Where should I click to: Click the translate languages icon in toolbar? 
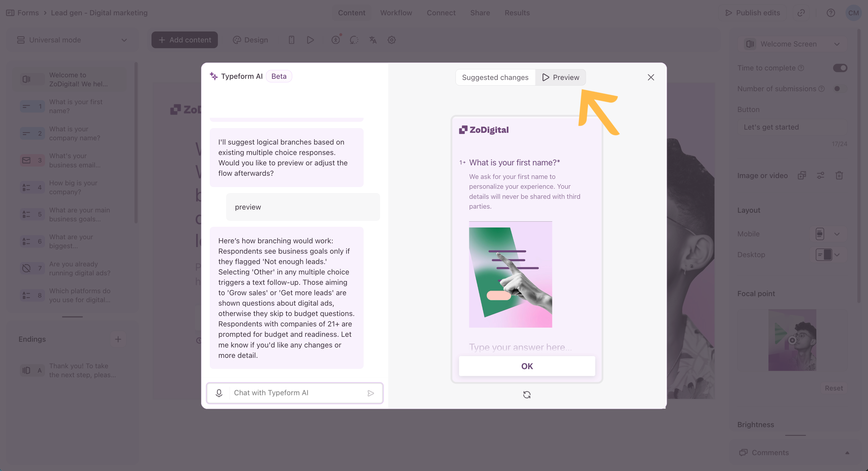click(373, 40)
